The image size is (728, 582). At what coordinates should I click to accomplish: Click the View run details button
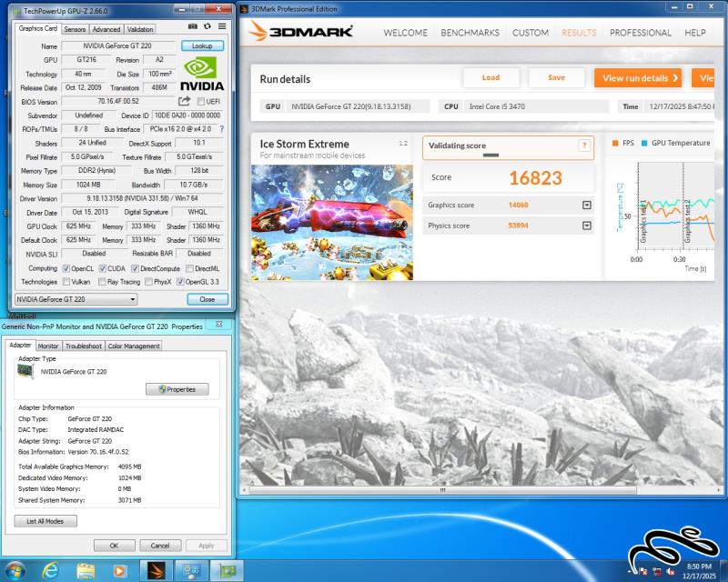(x=638, y=78)
